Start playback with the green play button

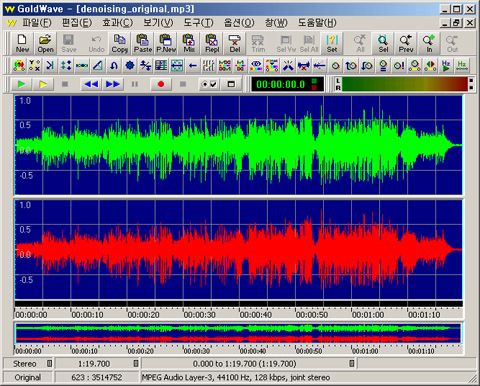click(21, 84)
